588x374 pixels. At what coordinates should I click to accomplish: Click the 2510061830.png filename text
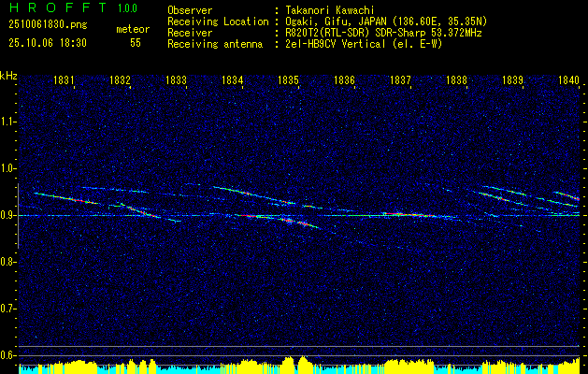click(x=48, y=25)
